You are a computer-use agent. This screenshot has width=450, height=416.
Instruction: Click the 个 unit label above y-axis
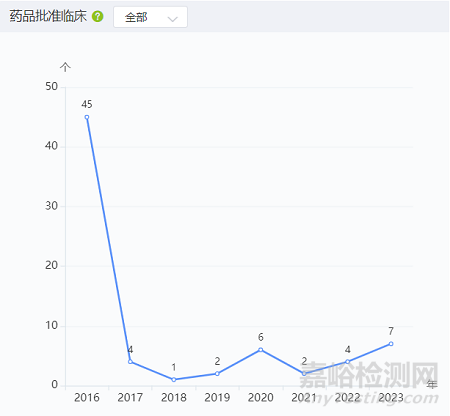point(65,67)
